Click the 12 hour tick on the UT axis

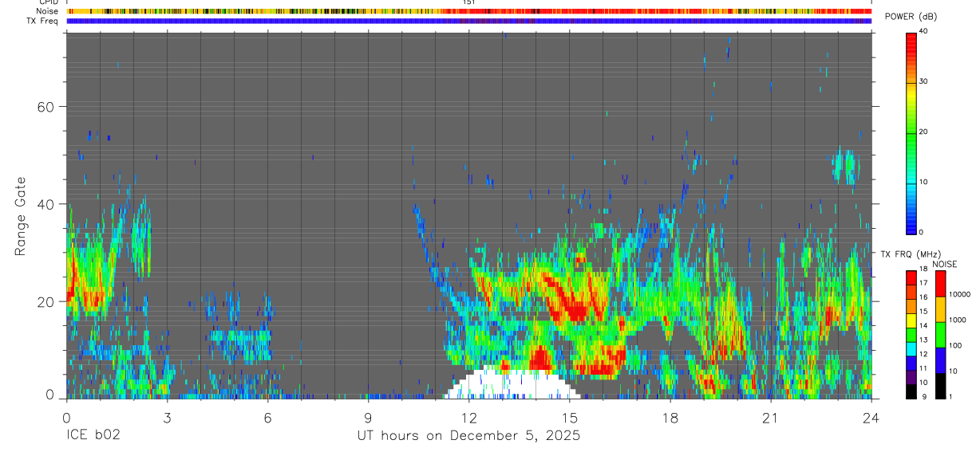(x=469, y=417)
